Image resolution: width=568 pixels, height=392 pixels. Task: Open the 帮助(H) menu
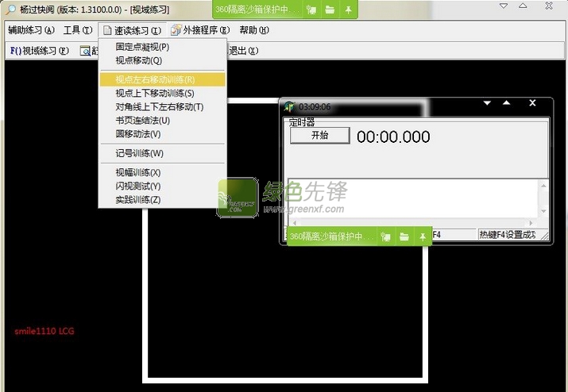[254, 30]
